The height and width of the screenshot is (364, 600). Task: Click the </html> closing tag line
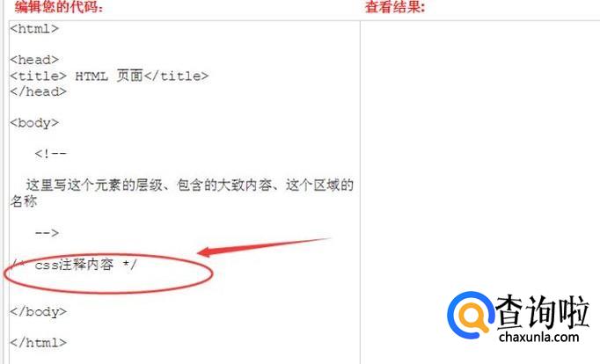click(x=38, y=343)
